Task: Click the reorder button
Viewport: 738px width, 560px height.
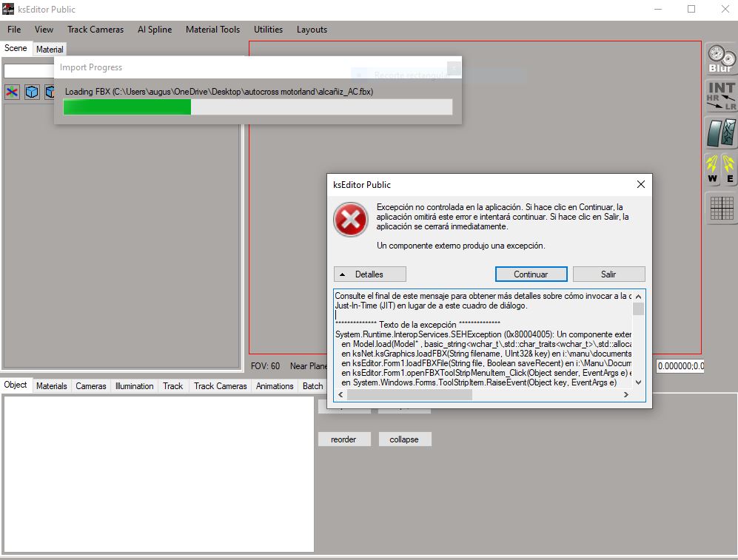Action: point(344,439)
